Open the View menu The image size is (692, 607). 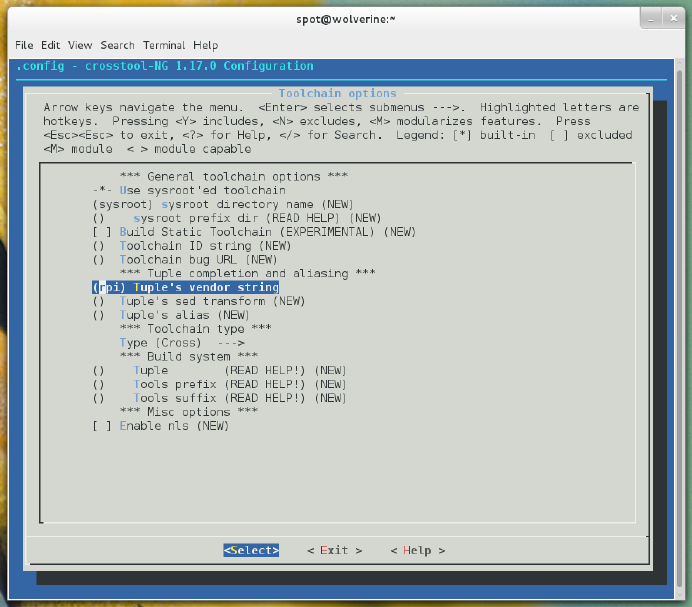pyautogui.click(x=80, y=45)
